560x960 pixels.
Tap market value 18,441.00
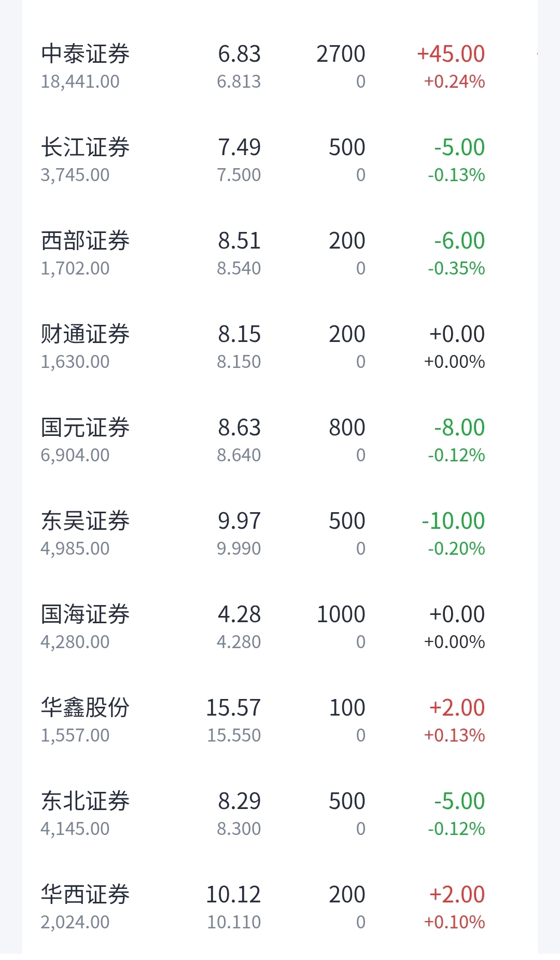point(80,81)
